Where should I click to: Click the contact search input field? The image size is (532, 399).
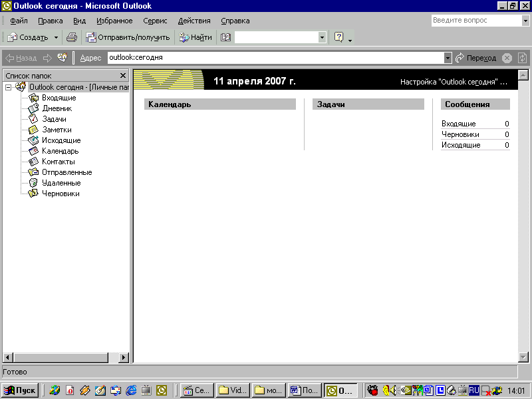click(x=277, y=37)
